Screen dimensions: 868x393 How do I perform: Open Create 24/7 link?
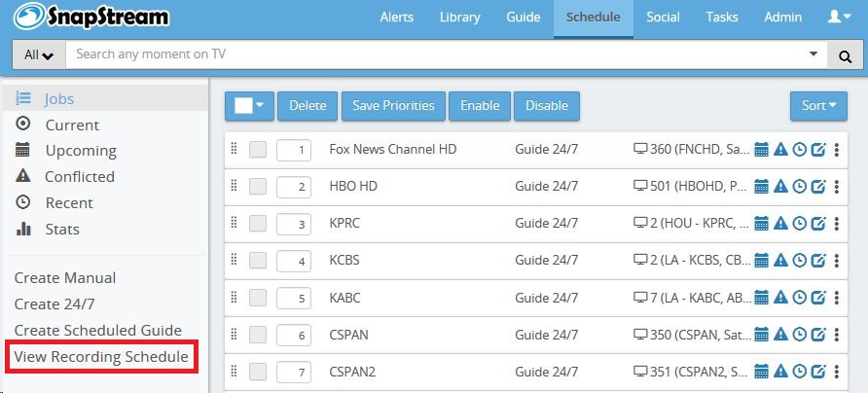tap(54, 304)
